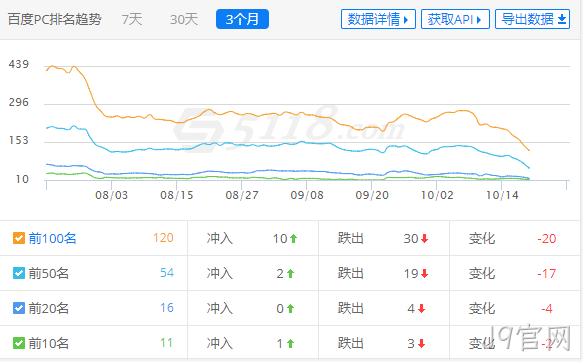Click the 前20名 label
The width and height of the screenshot is (583, 362).
49,308
